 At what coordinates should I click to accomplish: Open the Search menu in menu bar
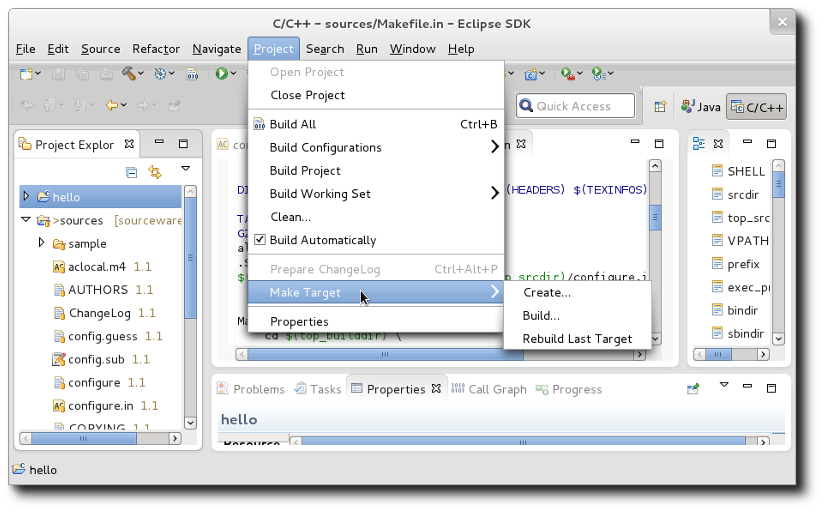click(x=325, y=49)
